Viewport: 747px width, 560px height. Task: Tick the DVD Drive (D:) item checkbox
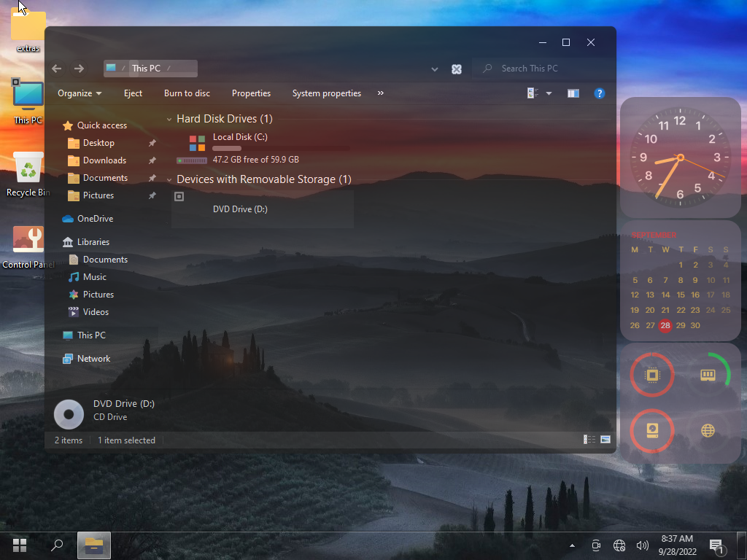179,196
